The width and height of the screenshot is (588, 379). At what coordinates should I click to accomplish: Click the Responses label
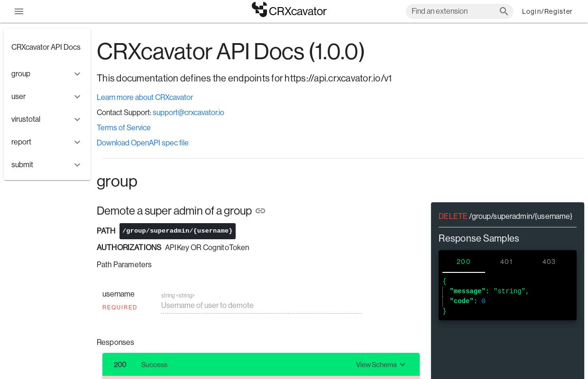(x=115, y=342)
